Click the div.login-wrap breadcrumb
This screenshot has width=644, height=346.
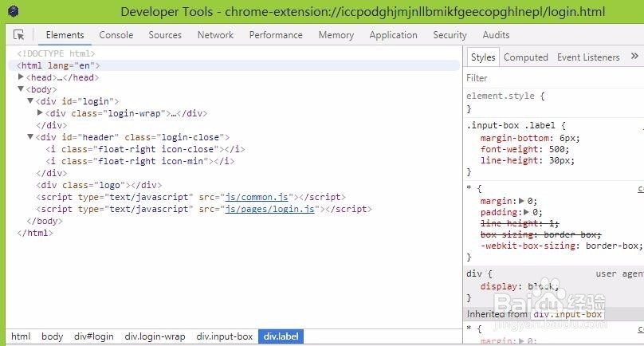tap(155, 336)
